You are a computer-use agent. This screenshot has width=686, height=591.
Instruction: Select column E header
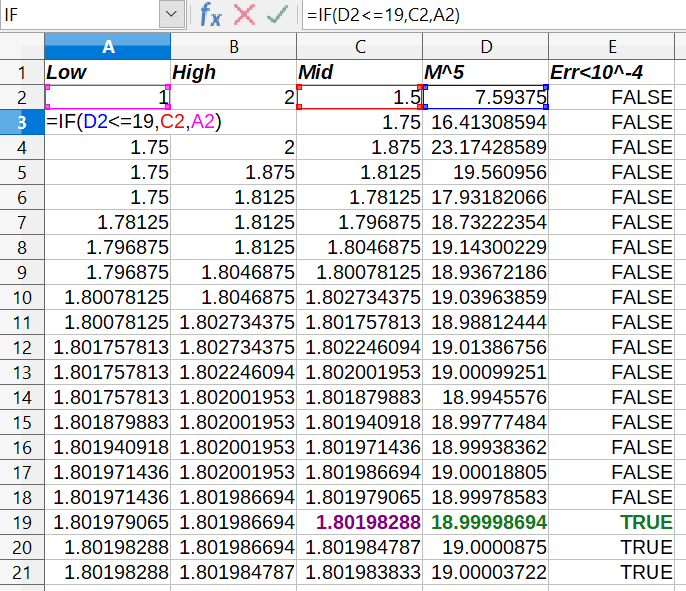[612, 46]
